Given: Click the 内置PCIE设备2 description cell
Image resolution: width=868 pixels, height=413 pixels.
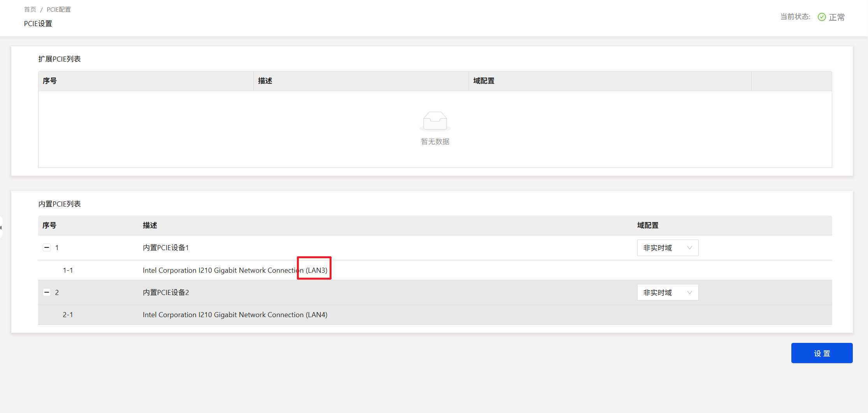Looking at the screenshot, I should tap(166, 292).
